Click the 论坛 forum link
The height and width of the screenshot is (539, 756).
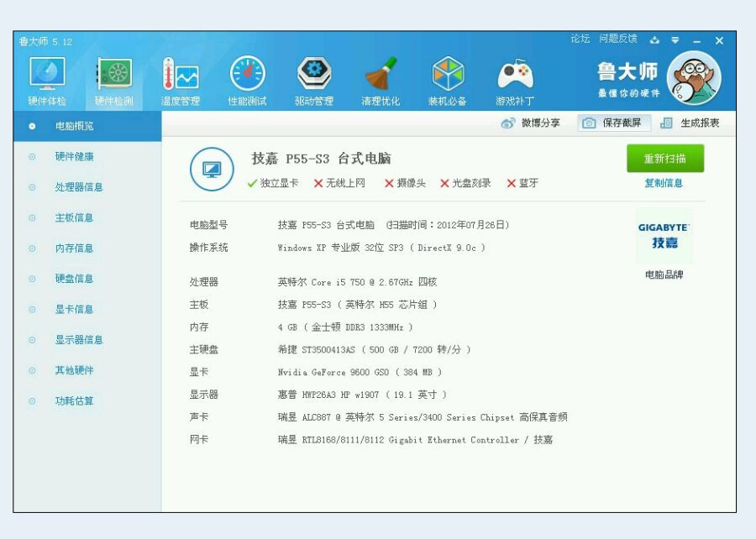[x=580, y=39]
